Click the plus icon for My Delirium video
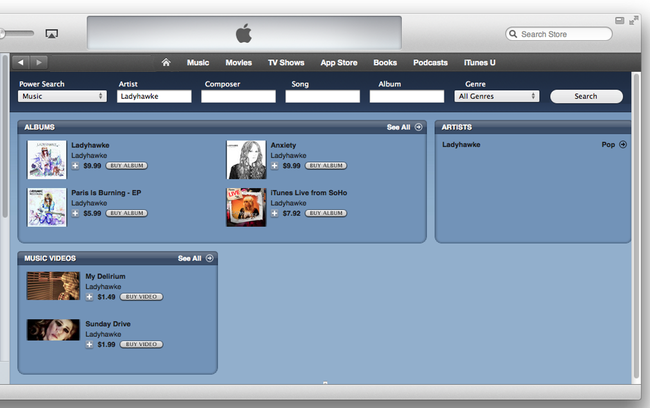The width and height of the screenshot is (650, 408). tap(89, 297)
